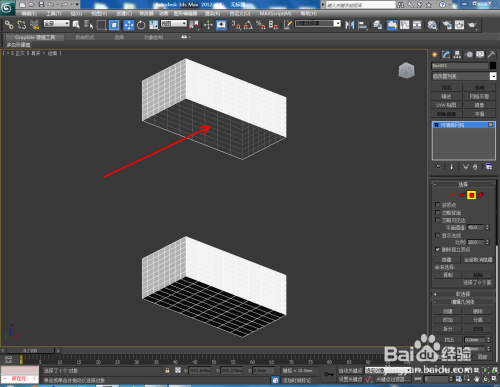Switch to the Create command panel tab
Viewport: 500px width, 387px height.
click(435, 55)
